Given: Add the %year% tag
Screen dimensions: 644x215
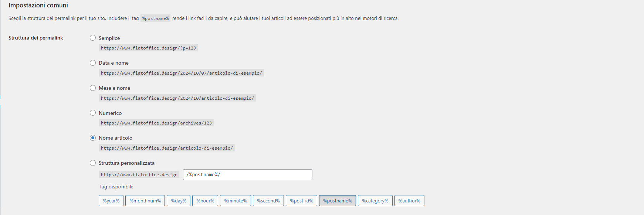Looking at the screenshot, I should point(111,201).
